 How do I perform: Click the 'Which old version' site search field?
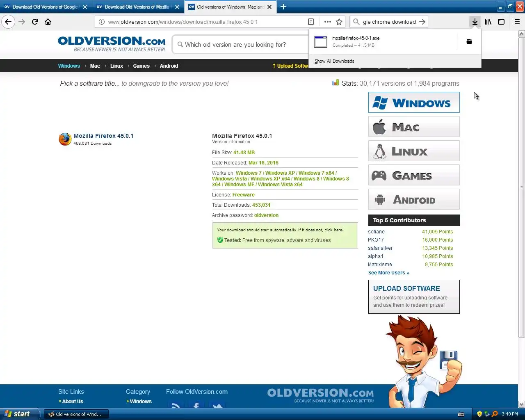(x=245, y=45)
